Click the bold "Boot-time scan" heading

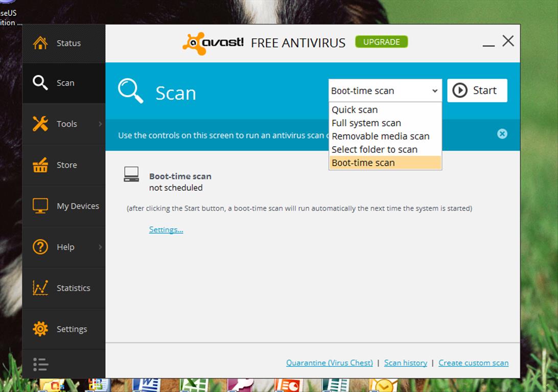[x=180, y=176]
